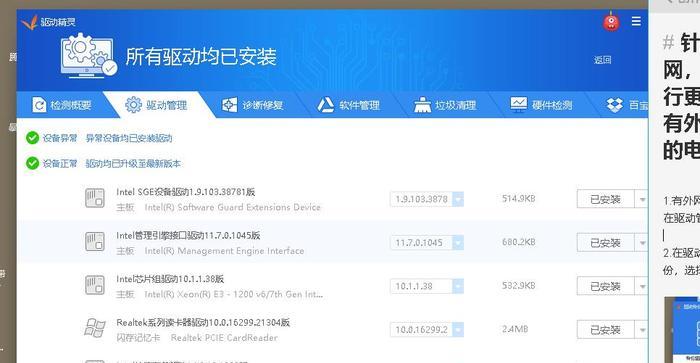700x363 pixels.
Task: Click the Intel芯片组驱动 motherboard icon
Action: point(95,285)
